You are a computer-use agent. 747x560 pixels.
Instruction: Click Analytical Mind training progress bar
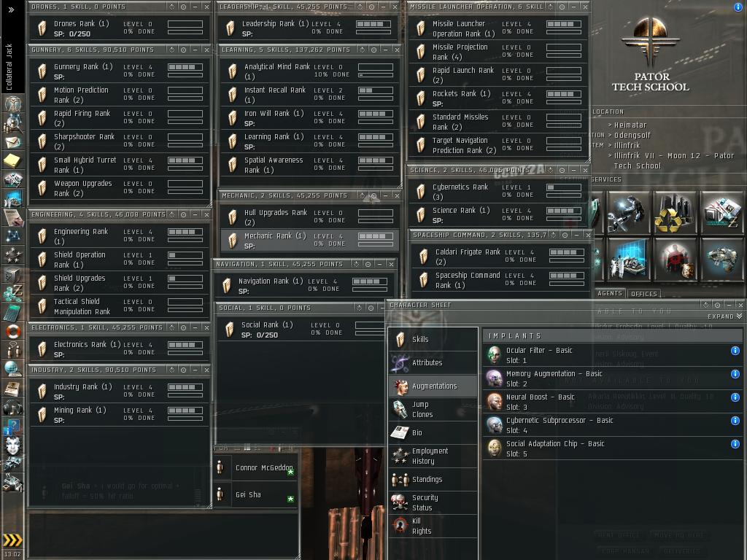coord(376,75)
